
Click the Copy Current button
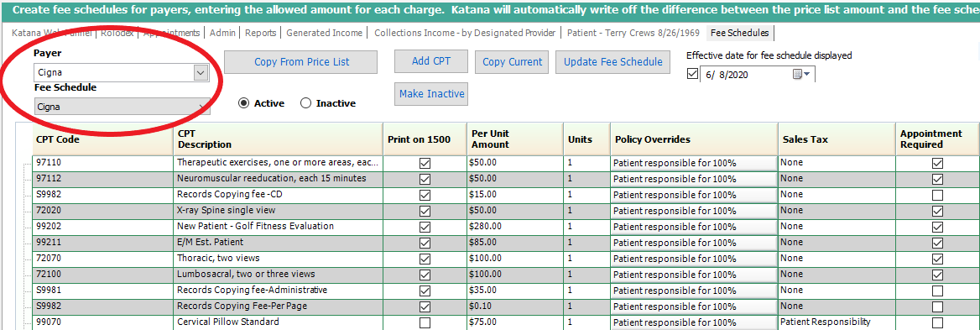[512, 62]
